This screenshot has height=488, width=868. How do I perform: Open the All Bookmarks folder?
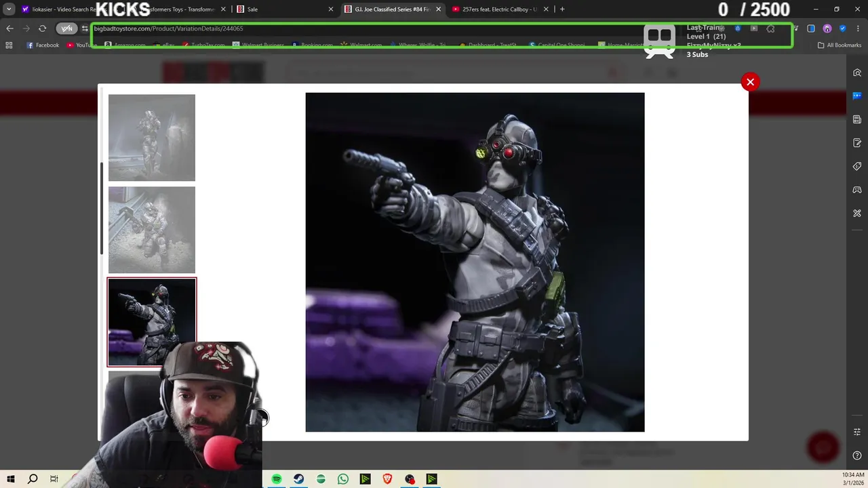840,45
